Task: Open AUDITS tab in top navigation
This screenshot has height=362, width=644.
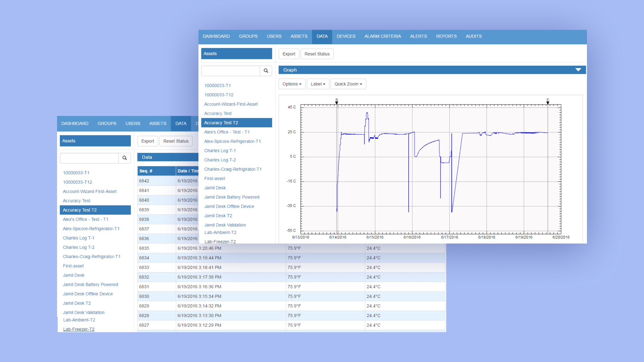Action: point(473,36)
